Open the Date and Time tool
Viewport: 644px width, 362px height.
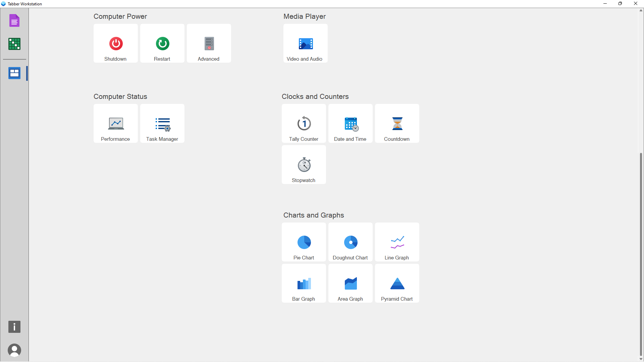point(350,123)
